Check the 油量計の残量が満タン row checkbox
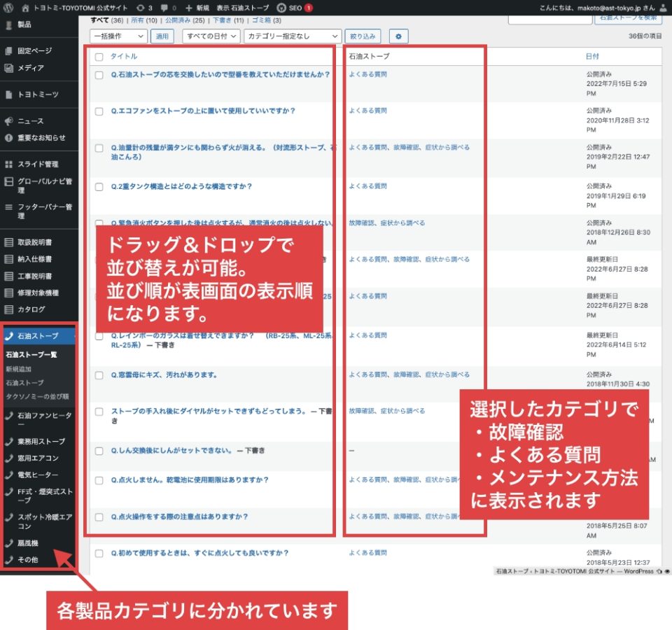This screenshot has height=630, width=672. point(99,148)
